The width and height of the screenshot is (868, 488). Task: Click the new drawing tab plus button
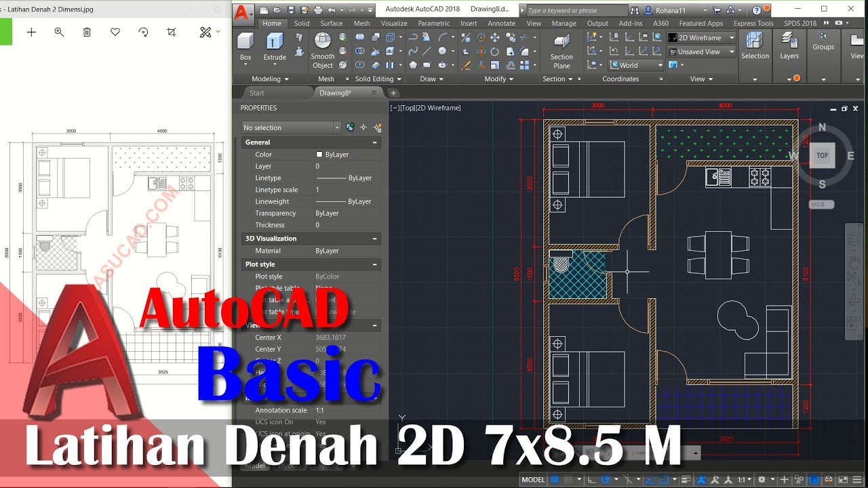pyautogui.click(x=393, y=93)
